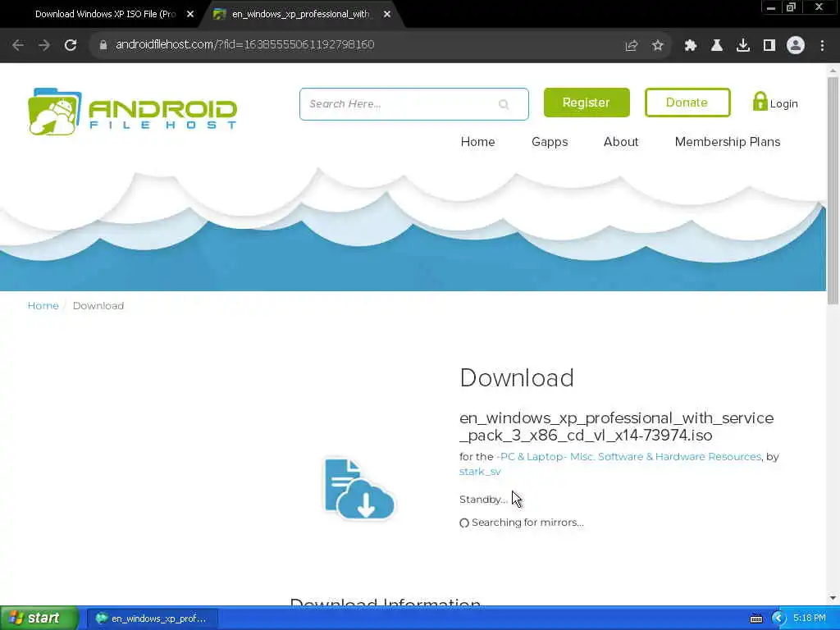840x630 pixels.
Task: Open the Windows XP start button
Action: [39, 619]
